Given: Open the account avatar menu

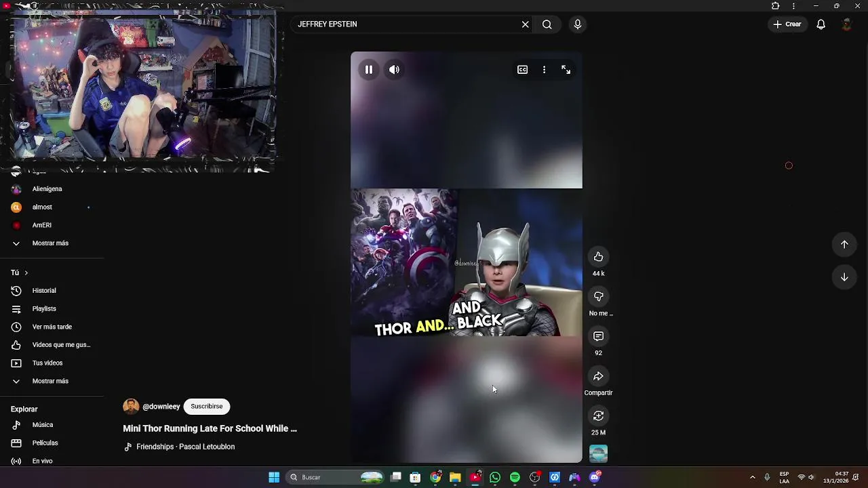Looking at the screenshot, I should coord(846,24).
